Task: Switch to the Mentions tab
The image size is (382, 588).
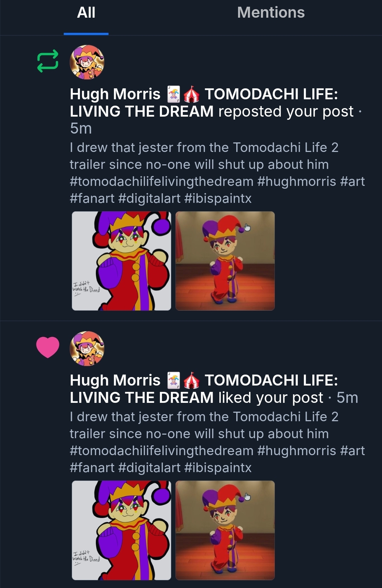Action: point(271,13)
